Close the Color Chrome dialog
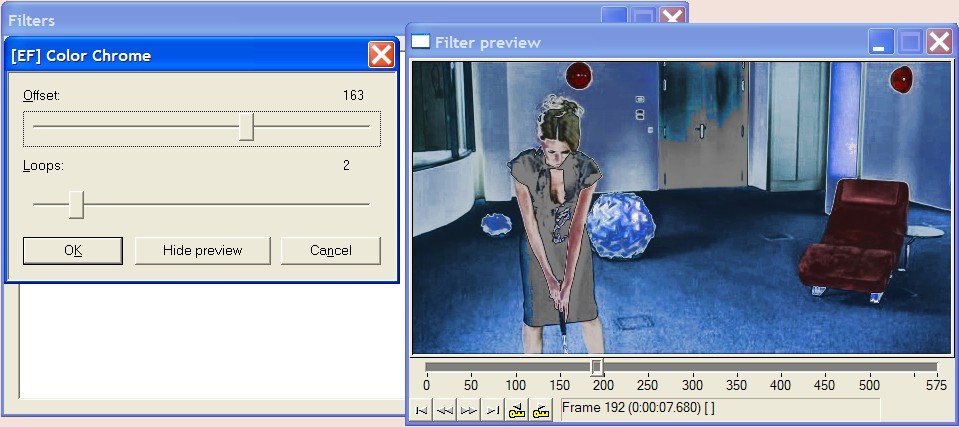This screenshot has width=959, height=427. (x=381, y=56)
